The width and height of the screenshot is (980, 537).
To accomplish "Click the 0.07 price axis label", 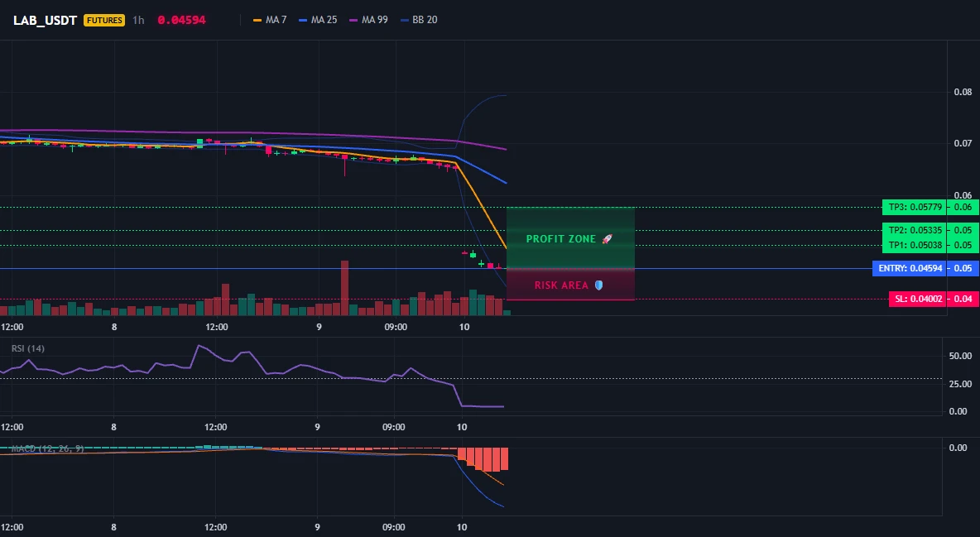I will click(963, 143).
